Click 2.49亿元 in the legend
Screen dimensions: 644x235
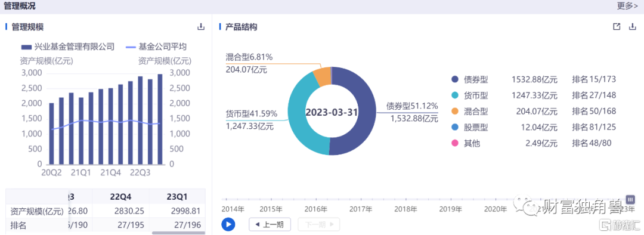point(541,143)
